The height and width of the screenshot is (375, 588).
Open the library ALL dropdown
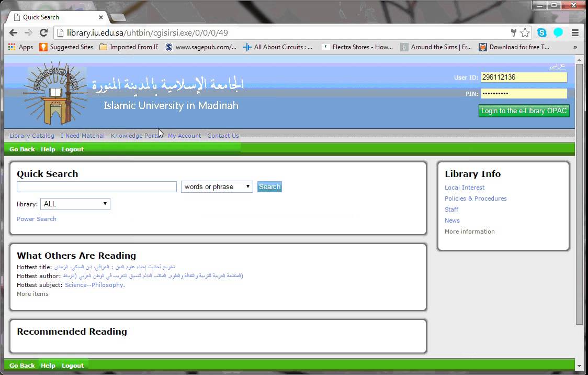tap(75, 204)
